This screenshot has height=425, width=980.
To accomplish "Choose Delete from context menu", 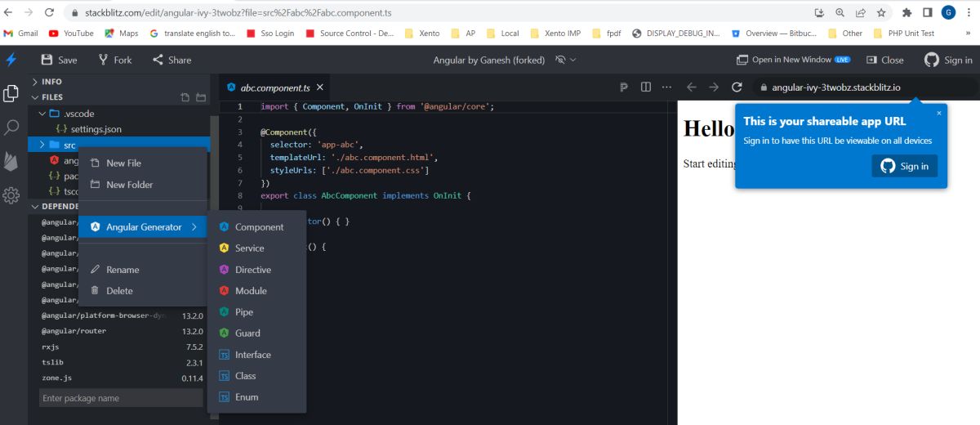I will (x=143, y=291).
